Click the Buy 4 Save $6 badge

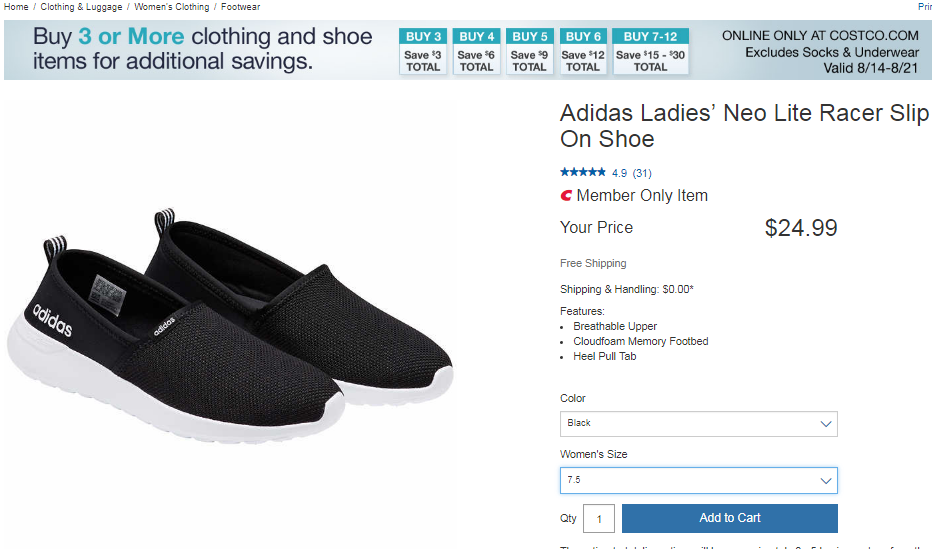pos(476,52)
